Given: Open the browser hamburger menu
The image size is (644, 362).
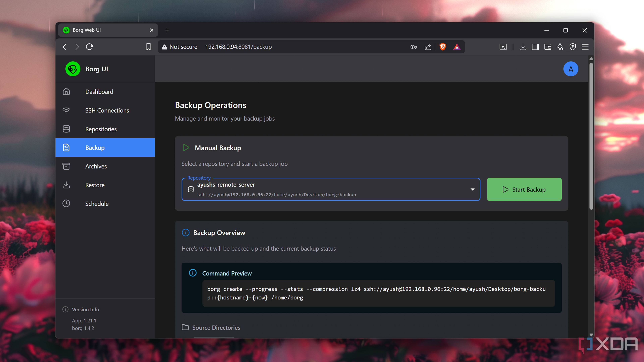Looking at the screenshot, I should 585,47.
